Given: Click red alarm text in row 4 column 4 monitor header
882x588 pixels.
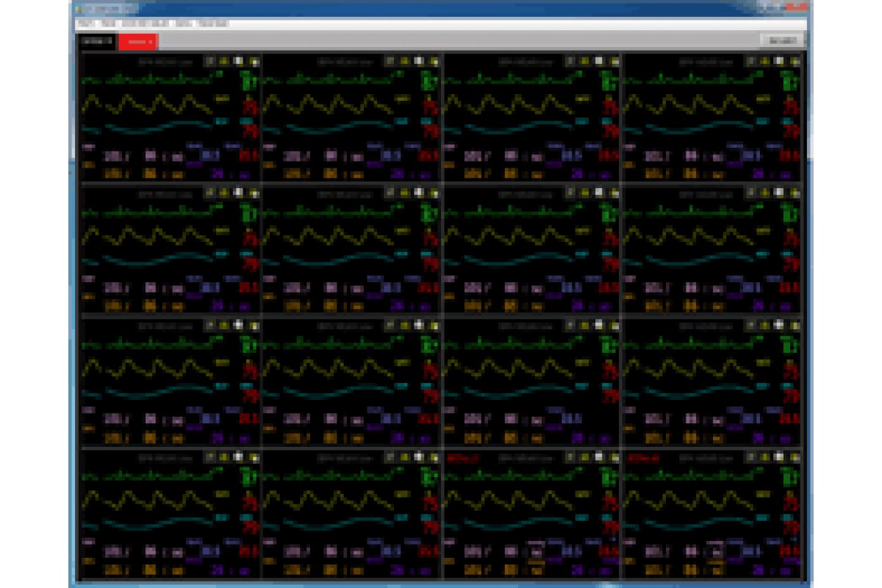Looking at the screenshot, I should [x=644, y=457].
